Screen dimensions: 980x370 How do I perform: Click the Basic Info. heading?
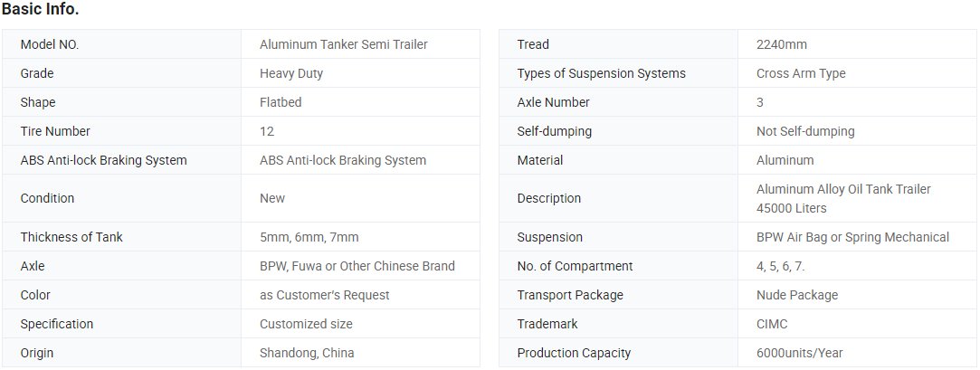point(40,9)
